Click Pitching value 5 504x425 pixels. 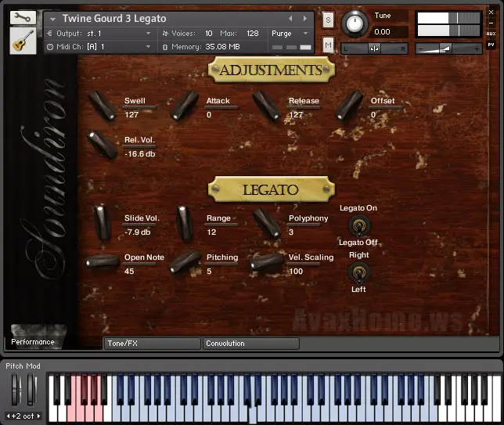[x=209, y=272]
